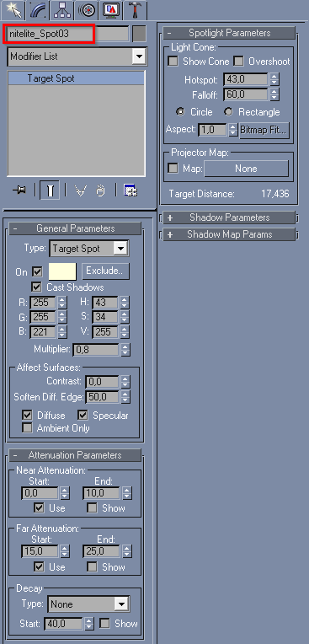Click the projector Map None button
Viewport: 309px width, 644px height.
click(x=246, y=169)
